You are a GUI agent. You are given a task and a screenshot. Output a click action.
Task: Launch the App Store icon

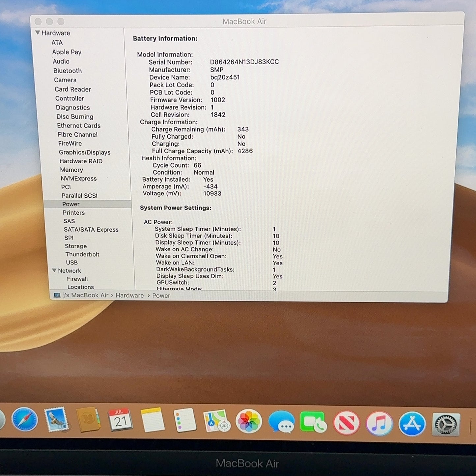(412, 424)
